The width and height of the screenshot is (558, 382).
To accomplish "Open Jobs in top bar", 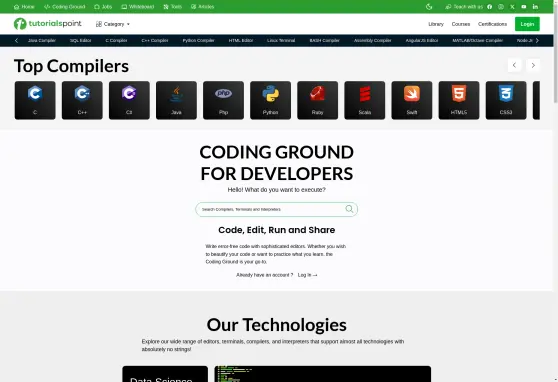I will click(103, 6).
